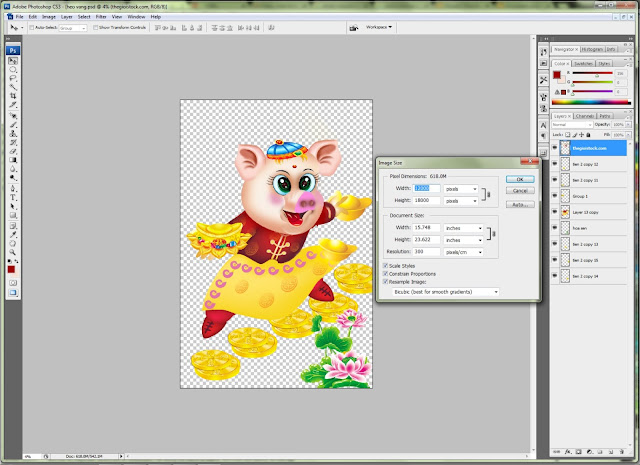The height and width of the screenshot is (465, 640).
Task: Select the Gradient tool
Action: [x=13, y=160]
